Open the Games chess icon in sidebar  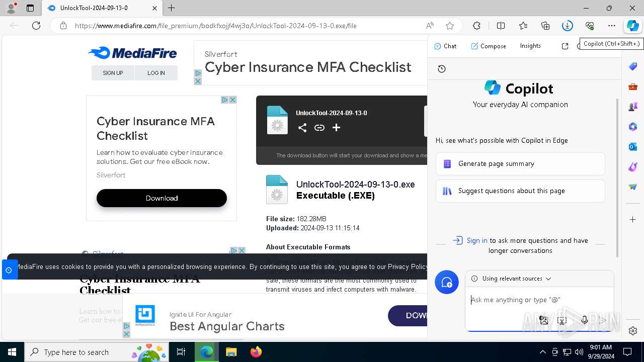pos(633,107)
